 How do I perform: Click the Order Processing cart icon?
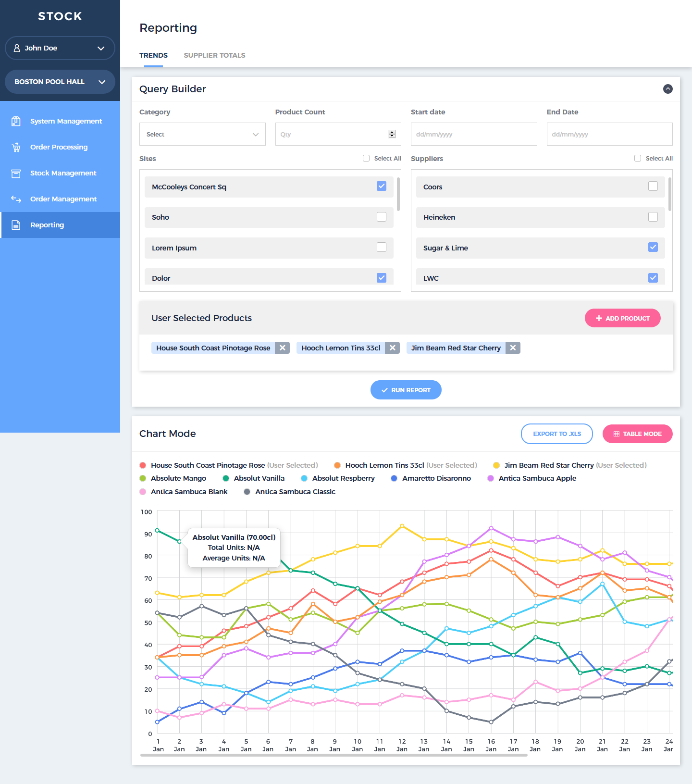coord(16,147)
